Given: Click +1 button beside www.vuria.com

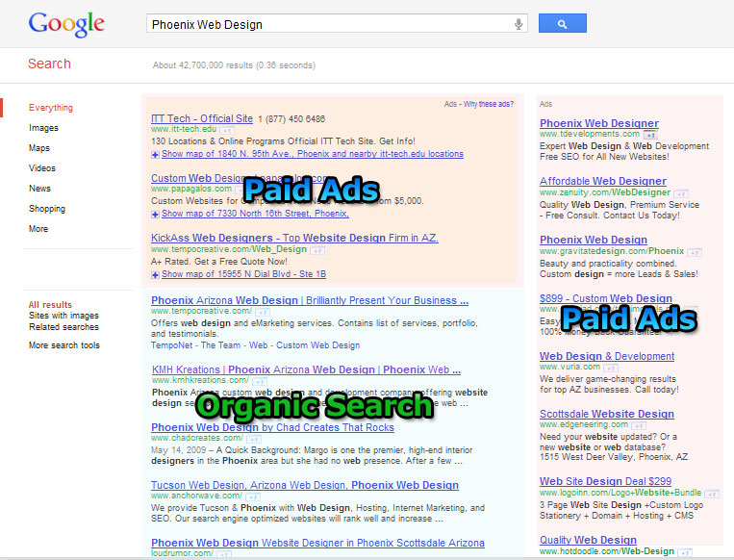Looking at the screenshot, I should coord(611,368).
